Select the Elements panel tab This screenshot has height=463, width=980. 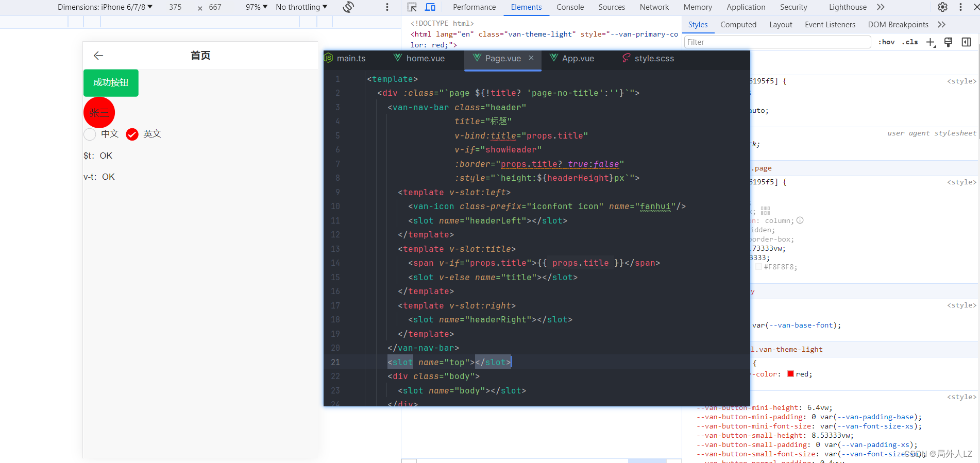point(526,7)
